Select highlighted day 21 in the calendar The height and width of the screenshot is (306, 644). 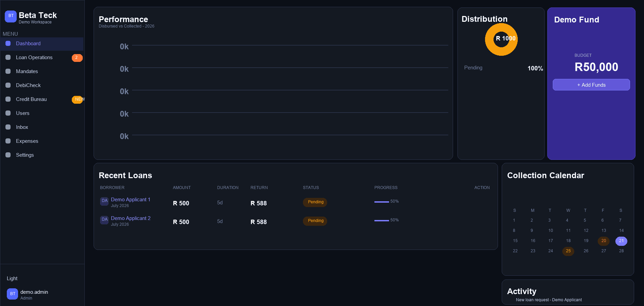[621, 241]
